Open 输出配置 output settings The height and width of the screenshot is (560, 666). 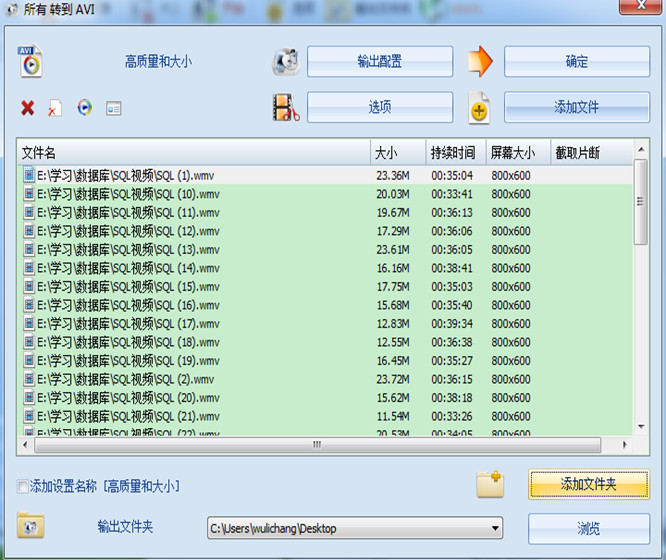point(380,62)
